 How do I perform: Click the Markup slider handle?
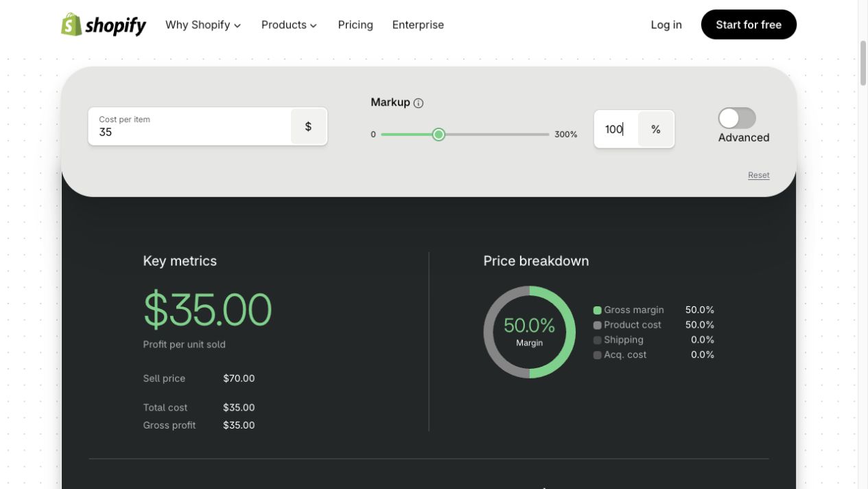pos(438,135)
